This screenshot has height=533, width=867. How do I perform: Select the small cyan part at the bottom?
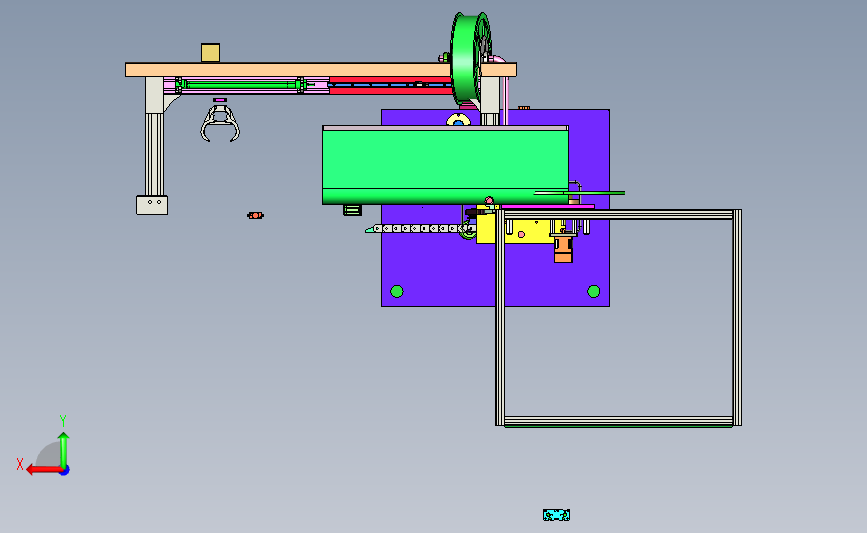point(556,515)
